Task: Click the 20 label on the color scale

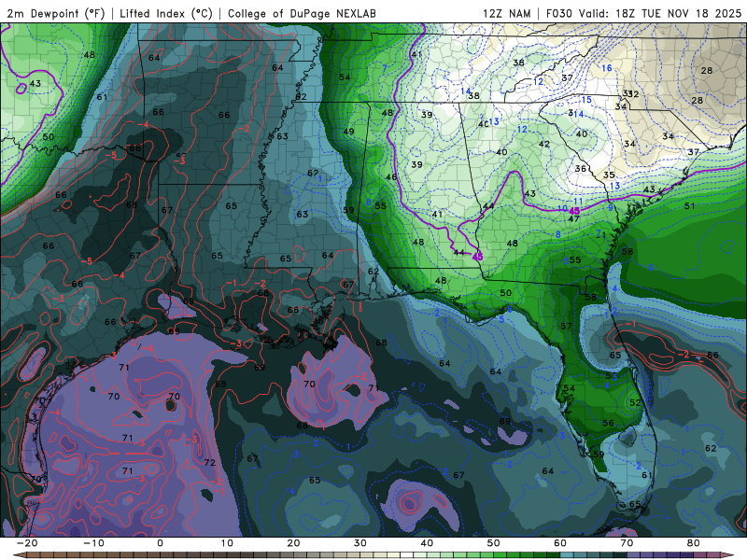Action: [x=293, y=543]
